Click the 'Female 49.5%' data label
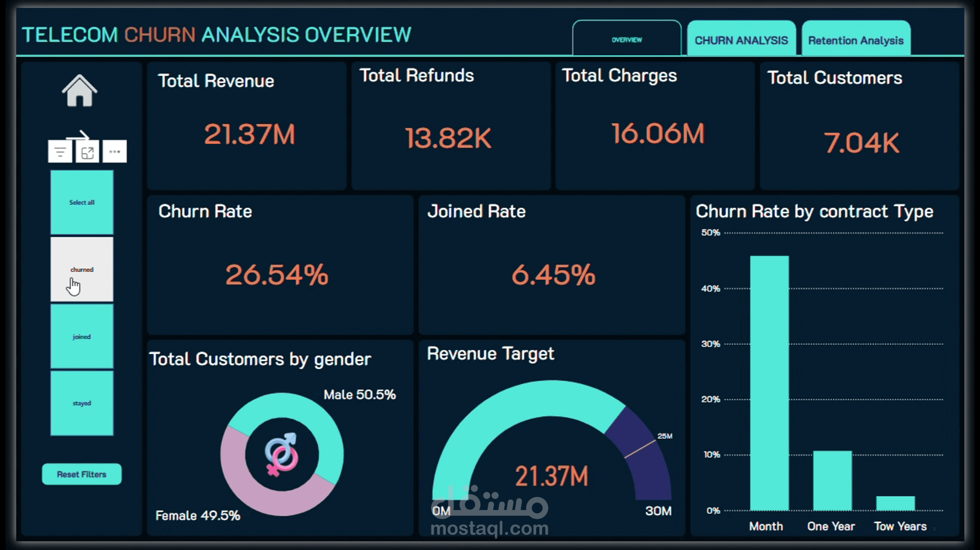The width and height of the screenshot is (980, 550). pyautogui.click(x=198, y=516)
